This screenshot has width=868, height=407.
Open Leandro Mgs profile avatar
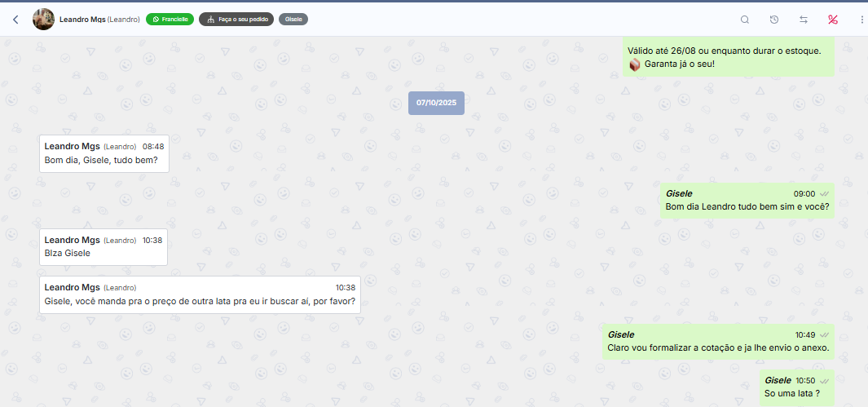point(43,19)
